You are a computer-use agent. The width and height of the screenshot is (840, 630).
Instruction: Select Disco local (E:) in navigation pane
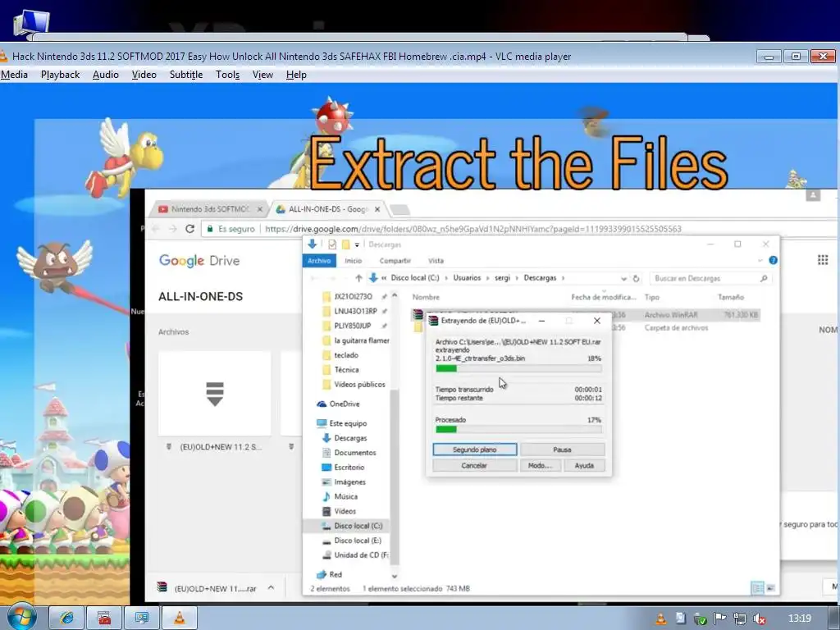tap(358, 541)
